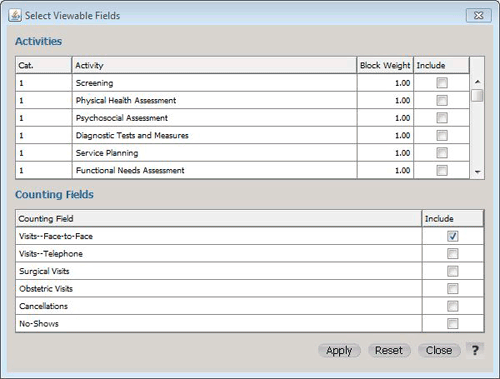
Task: Check Include for Cancellations
Action: [x=453, y=306]
